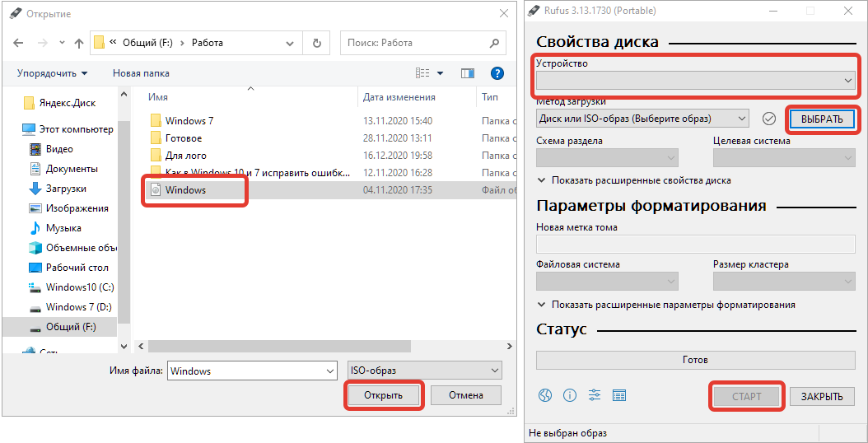
Task: Click ЗАКРЫТЬ button in Rufus
Action: 822,397
